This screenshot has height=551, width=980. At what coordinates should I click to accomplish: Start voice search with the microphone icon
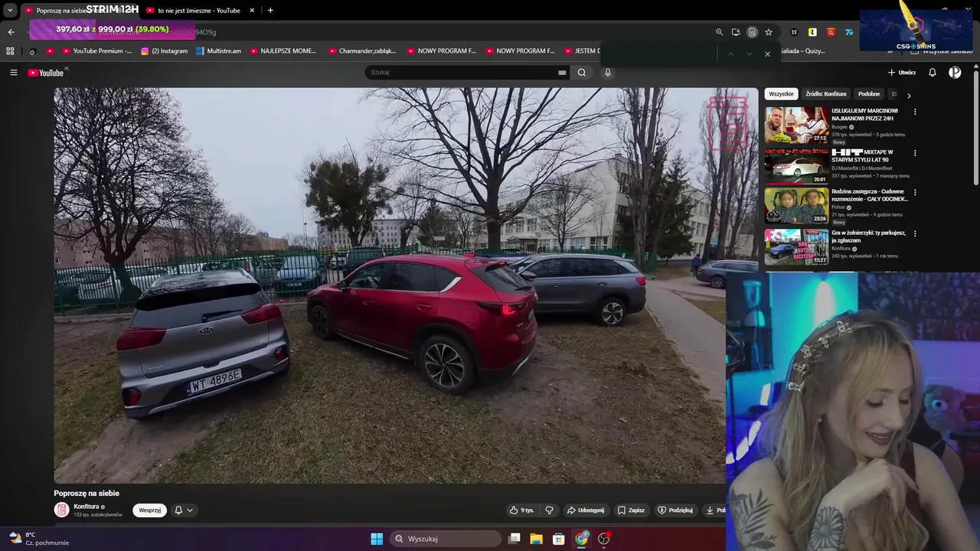(x=608, y=73)
